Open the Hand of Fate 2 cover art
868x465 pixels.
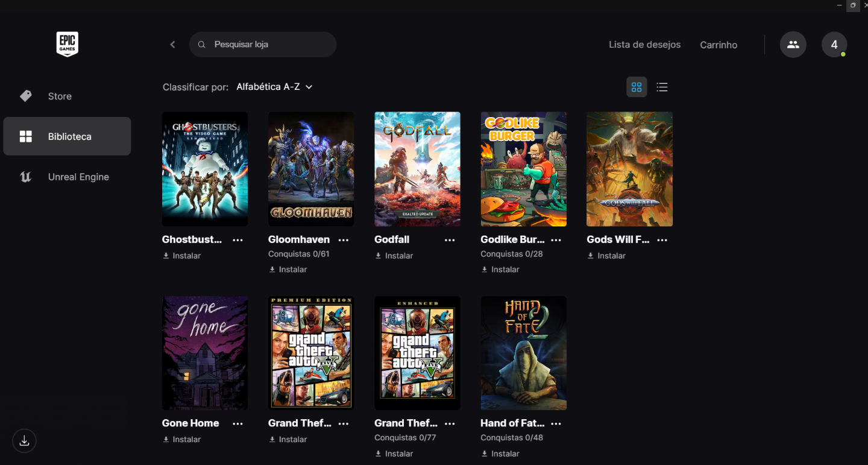[523, 353]
